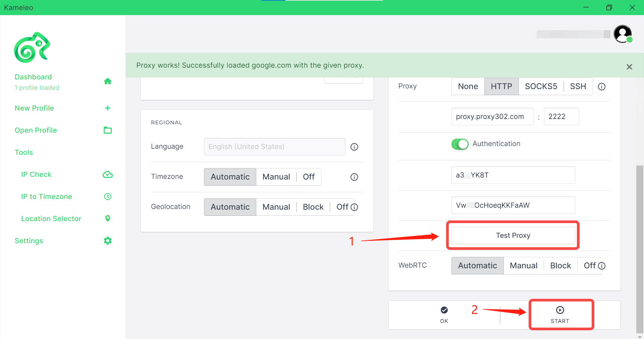Go to IP Check tool
This screenshot has width=644, height=339.
tap(36, 174)
